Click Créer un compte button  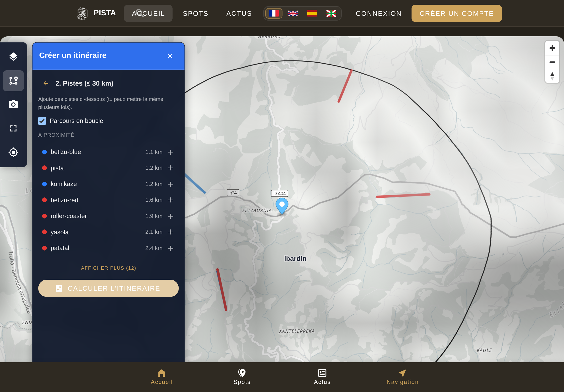456,13
